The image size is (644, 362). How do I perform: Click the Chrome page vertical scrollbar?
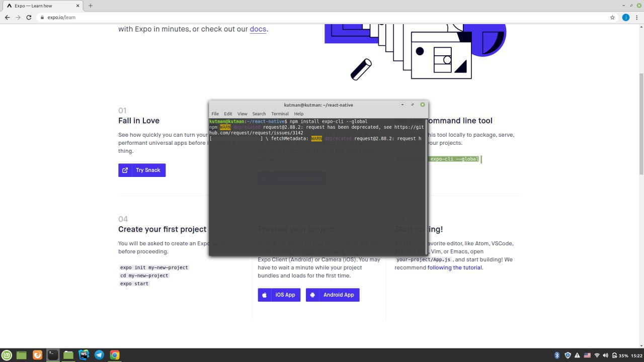(641, 124)
